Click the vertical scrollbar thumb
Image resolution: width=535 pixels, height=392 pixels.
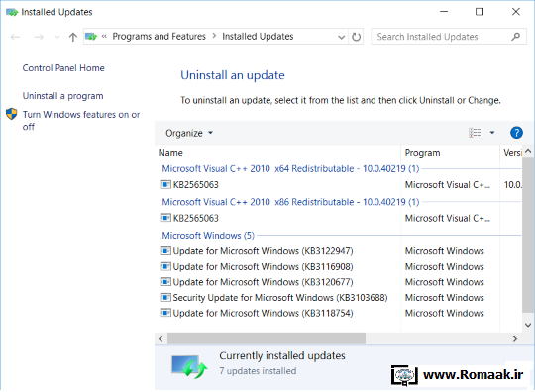528,235
